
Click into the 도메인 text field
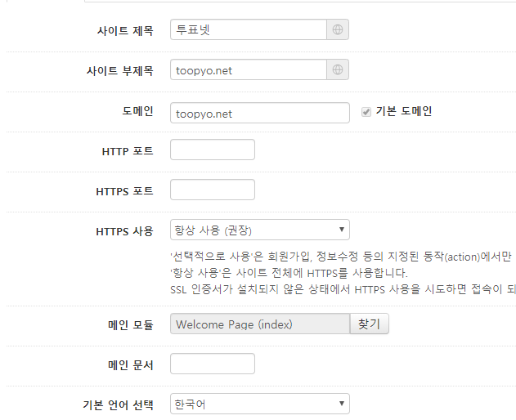(x=260, y=113)
